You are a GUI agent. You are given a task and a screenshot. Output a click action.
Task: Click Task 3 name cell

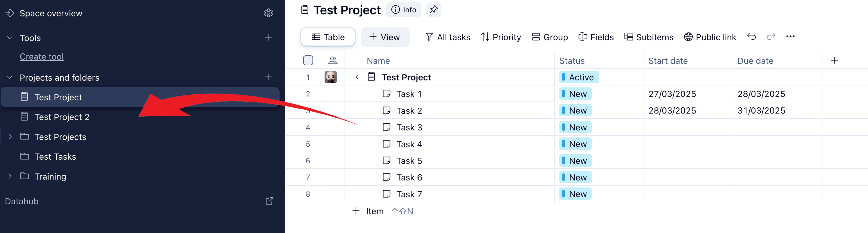[x=409, y=127]
